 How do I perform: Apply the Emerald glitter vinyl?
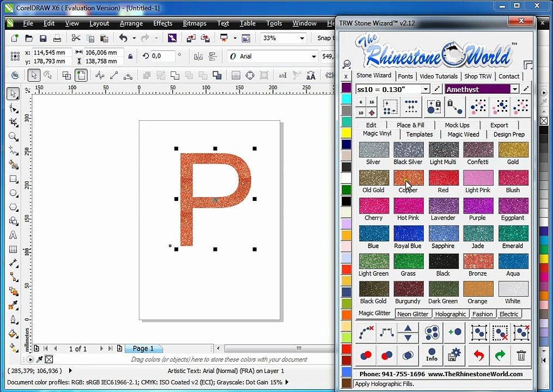tap(513, 234)
